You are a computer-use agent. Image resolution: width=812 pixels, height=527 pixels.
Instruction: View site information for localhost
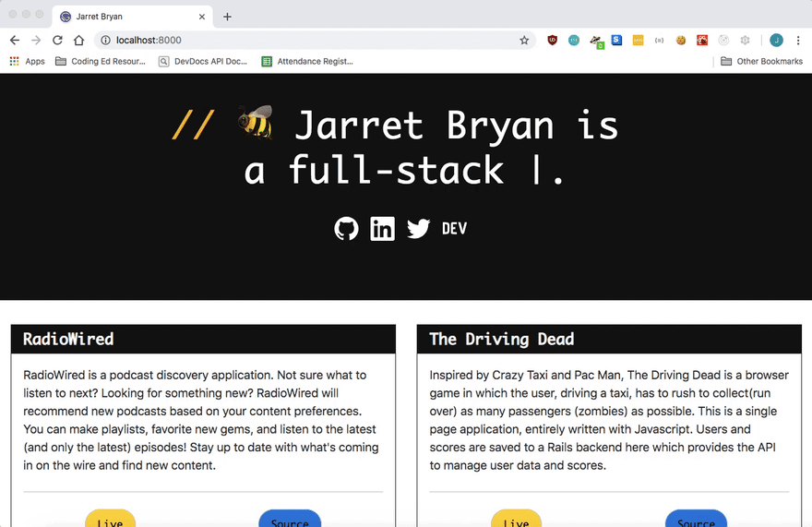pos(105,40)
